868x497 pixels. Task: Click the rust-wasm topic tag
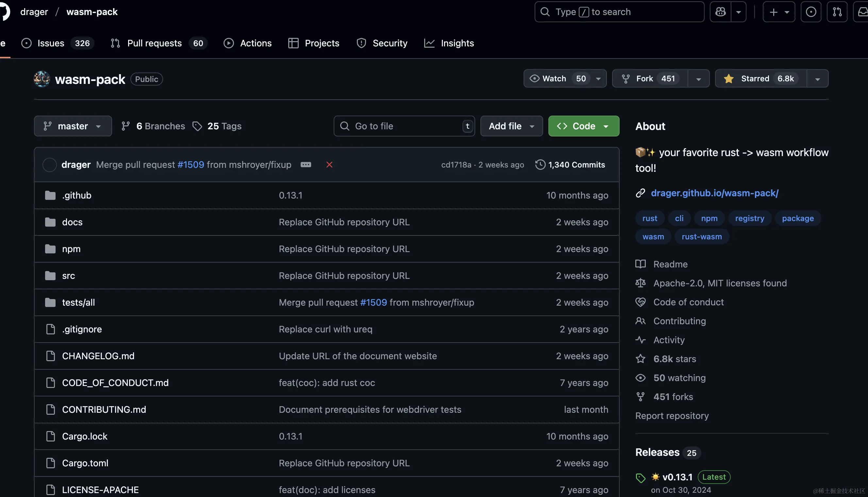[702, 236]
